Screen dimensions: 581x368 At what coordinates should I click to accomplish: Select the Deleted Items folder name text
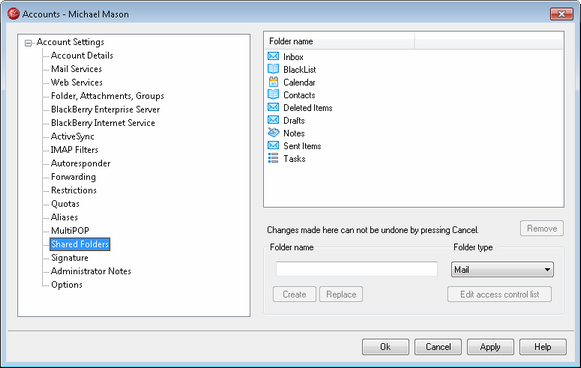click(x=308, y=108)
